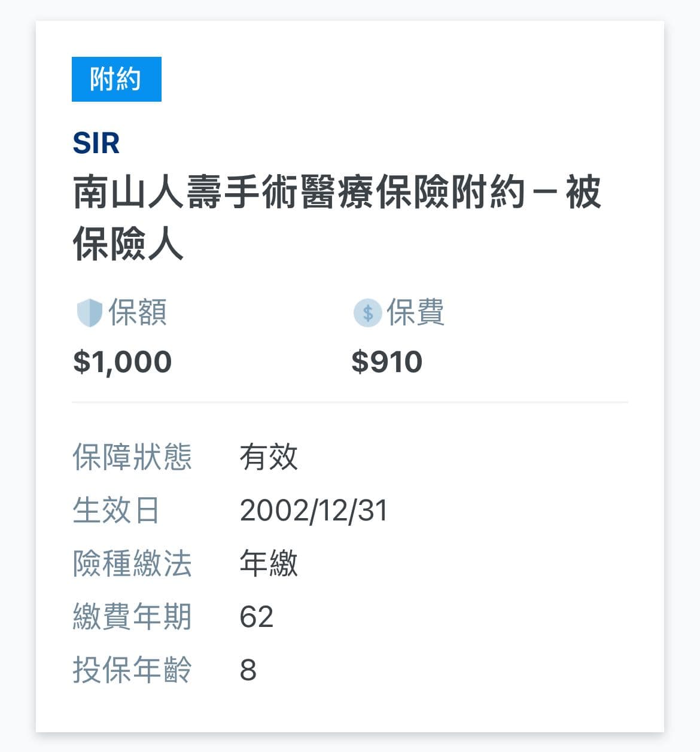Select the $1,000 coverage amount
The image size is (700, 752).
[122, 362]
